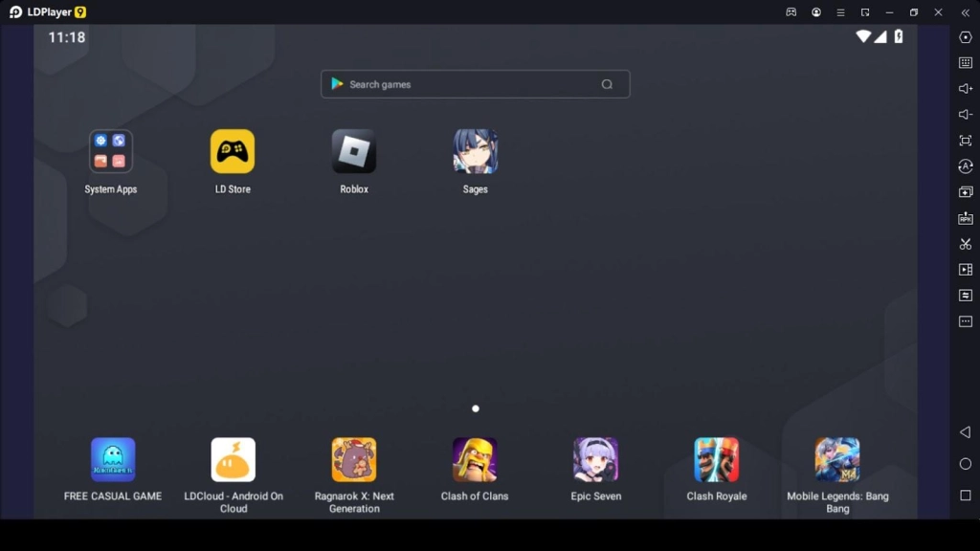The width and height of the screenshot is (980, 551).
Task: Click the battery status icon
Action: tap(899, 37)
